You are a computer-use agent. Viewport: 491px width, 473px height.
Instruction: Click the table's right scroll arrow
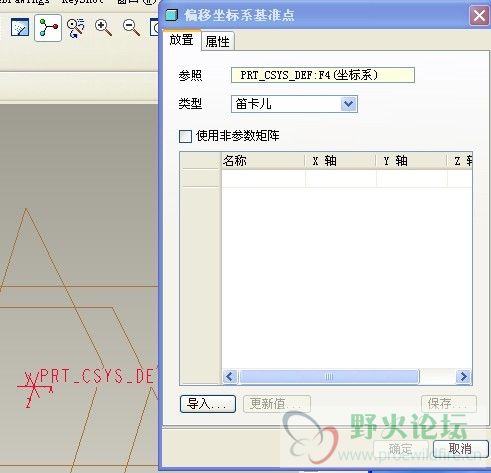463,377
